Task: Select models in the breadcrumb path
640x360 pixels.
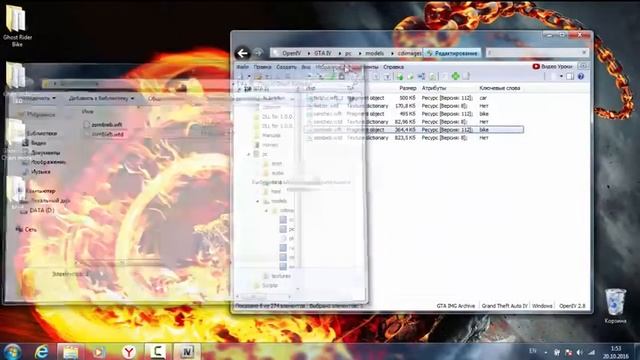Action: 374,53
